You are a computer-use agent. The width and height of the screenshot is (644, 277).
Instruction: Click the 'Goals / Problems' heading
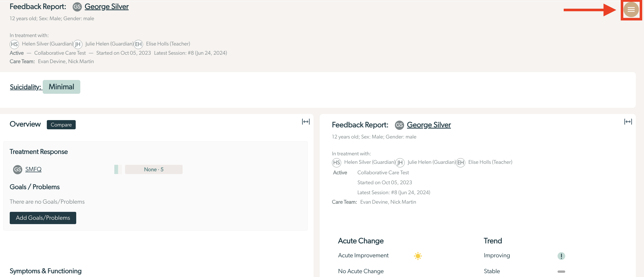pyautogui.click(x=35, y=187)
